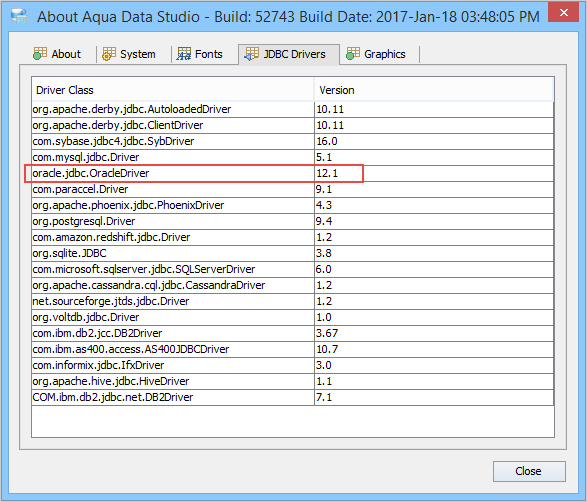Select the org.sqlite.JDBC row
This screenshot has height=502, width=587.
[292, 253]
